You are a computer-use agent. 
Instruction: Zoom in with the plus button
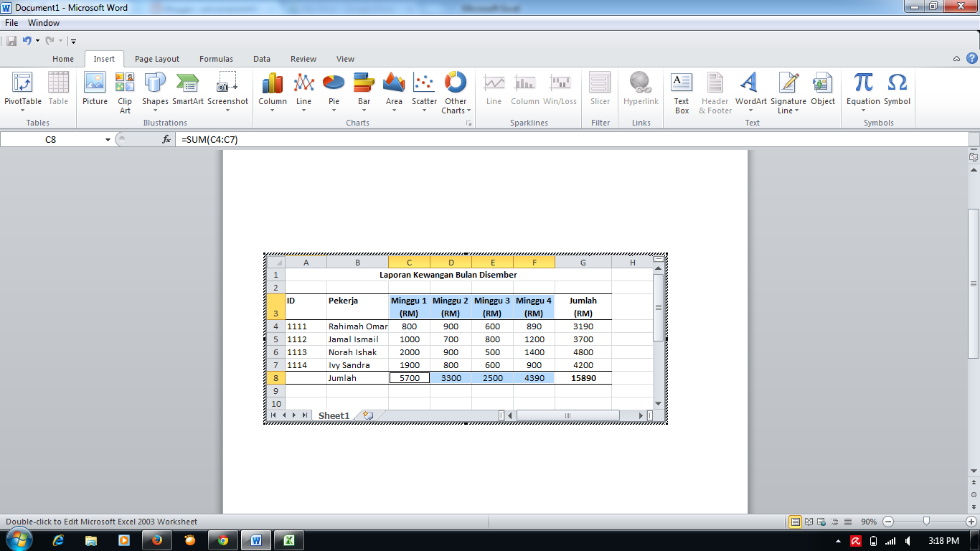971,522
